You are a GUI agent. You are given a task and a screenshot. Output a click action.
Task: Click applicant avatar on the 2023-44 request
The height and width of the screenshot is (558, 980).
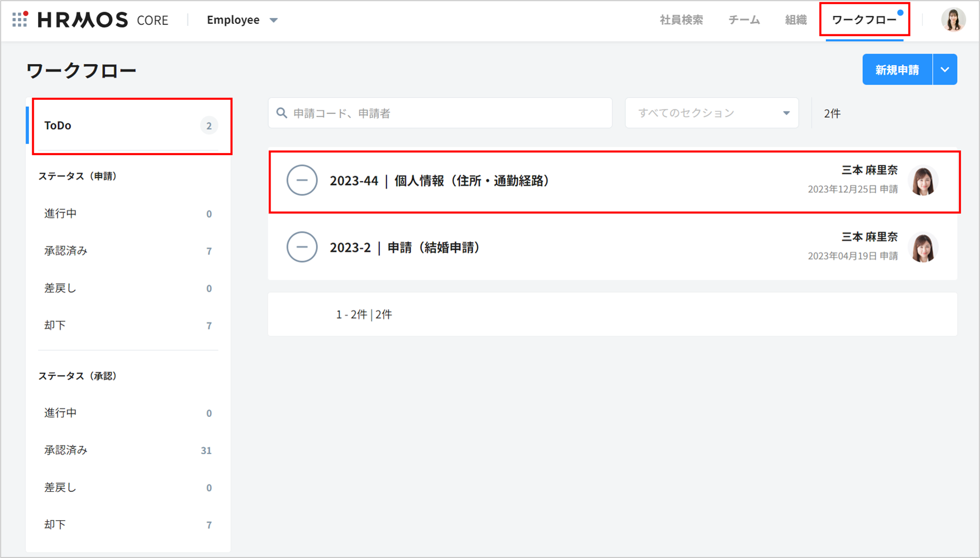(x=923, y=181)
